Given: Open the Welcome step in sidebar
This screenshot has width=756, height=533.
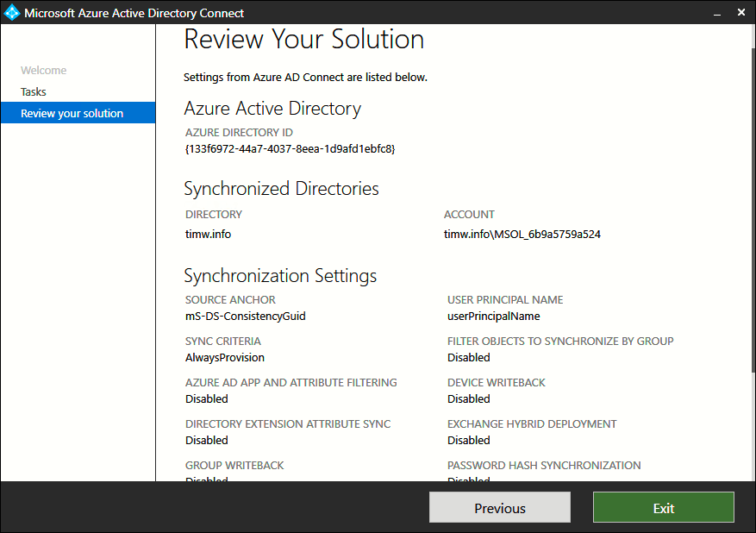Looking at the screenshot, I should pyautogui.click(x=43, y=71).
